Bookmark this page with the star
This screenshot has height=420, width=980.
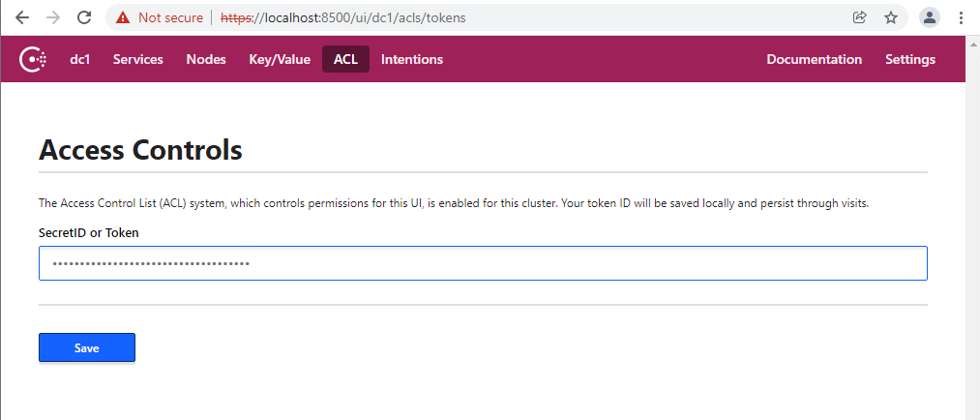[891, 17]
